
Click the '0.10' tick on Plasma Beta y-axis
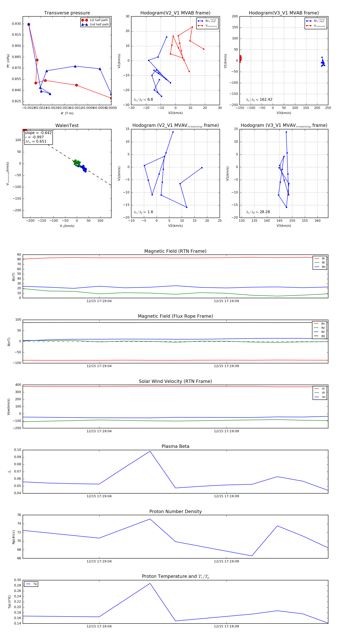18,450
